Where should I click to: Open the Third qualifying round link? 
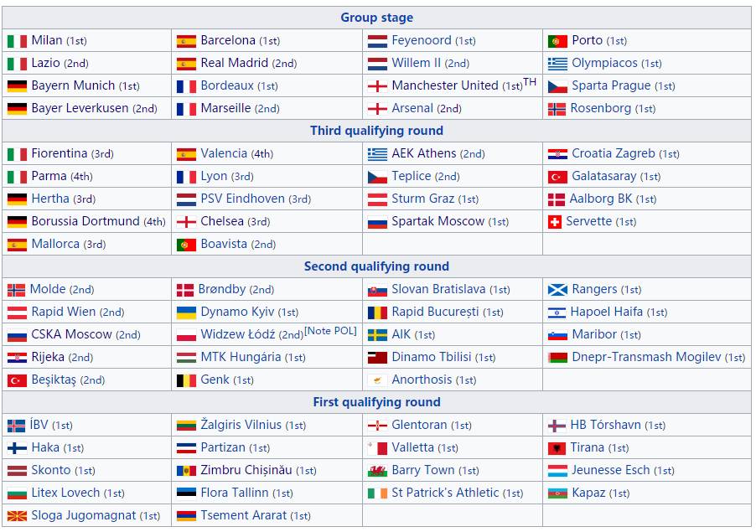376,131
